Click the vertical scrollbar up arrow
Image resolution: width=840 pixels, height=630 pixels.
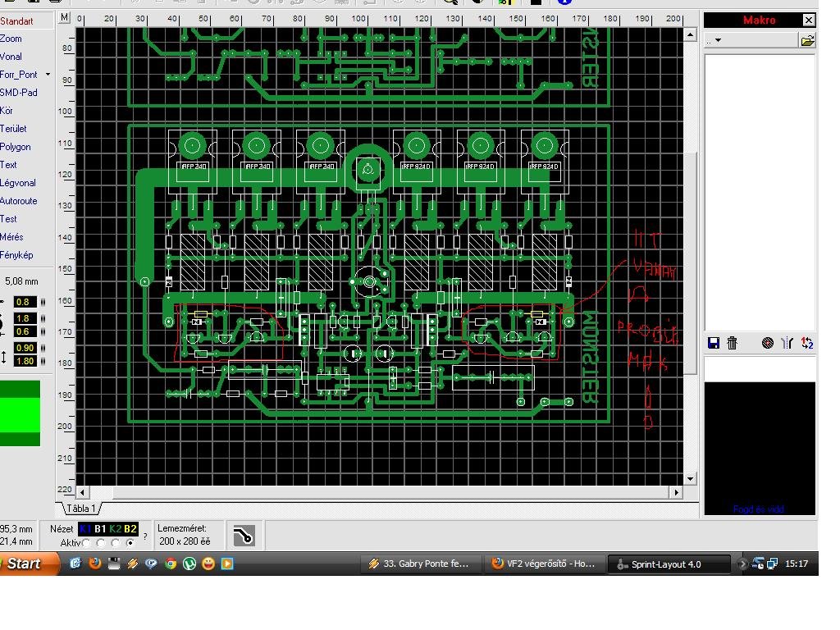tap(690, 35)
